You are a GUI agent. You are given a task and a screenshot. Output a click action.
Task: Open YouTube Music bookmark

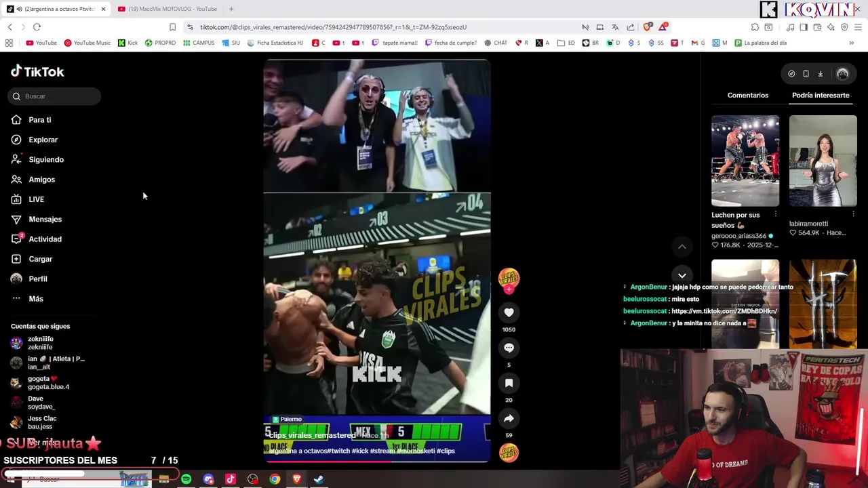(x=87, y=43)
